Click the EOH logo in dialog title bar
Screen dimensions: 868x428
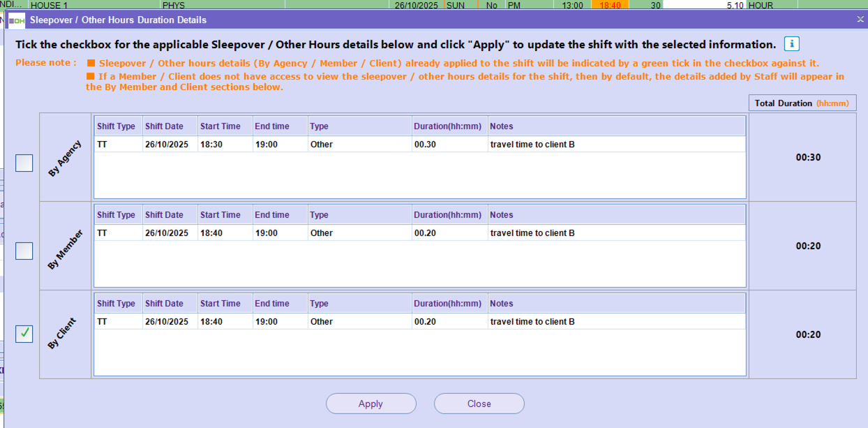click(x=17, y=20)
